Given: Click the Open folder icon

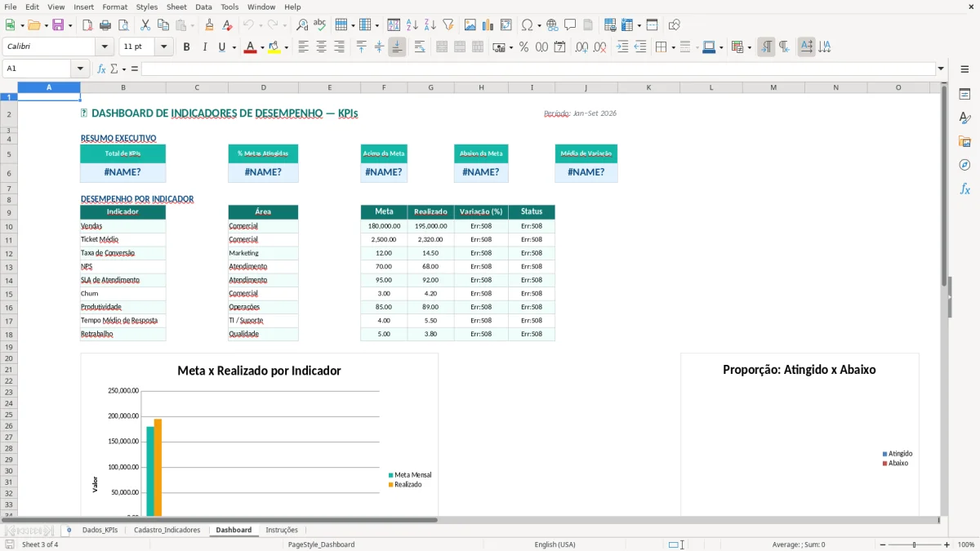Looking at the screenshot, I should tap(33, 25).
